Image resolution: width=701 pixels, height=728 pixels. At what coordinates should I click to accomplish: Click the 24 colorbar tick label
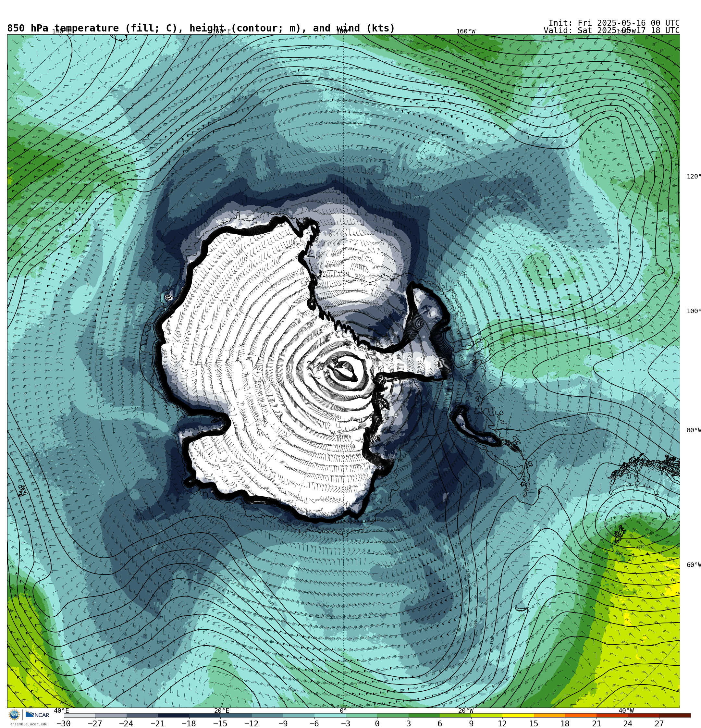pyautogui.click(x=628, y=723)
